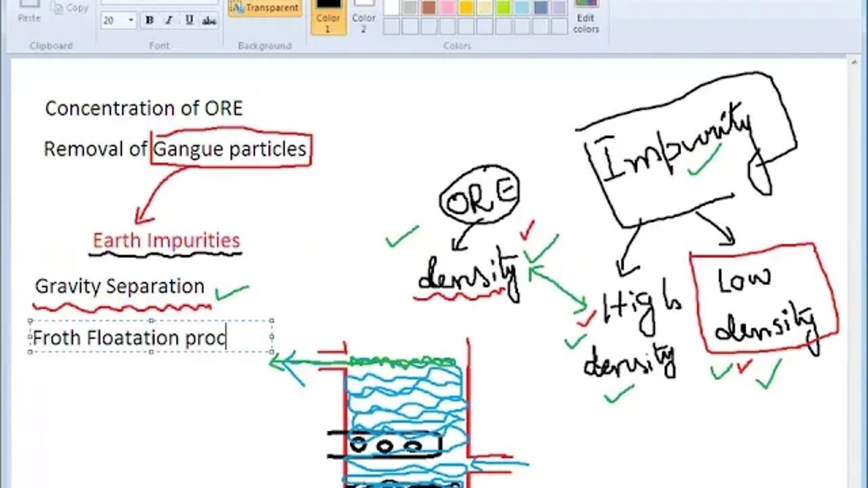This screenshot has height=488, width=868.
Task: Pick the pink color swatch
Action: click(x=447, y=7)
